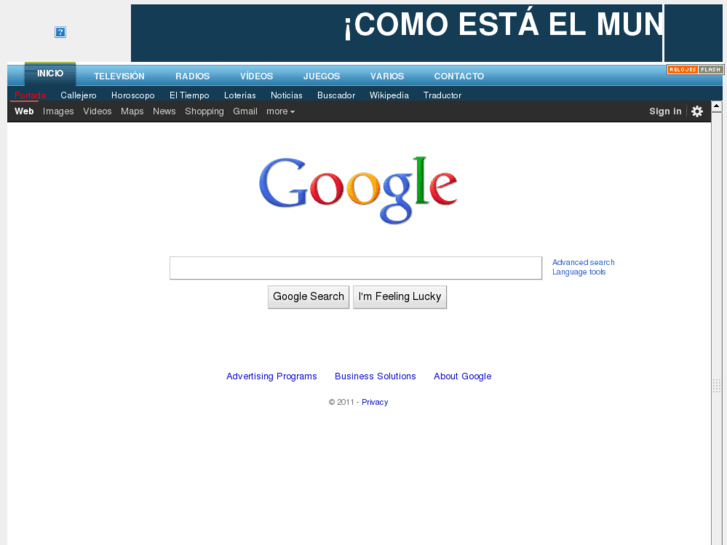Focus the Google search text box
The image size is (727, 545).
point(356,268)
